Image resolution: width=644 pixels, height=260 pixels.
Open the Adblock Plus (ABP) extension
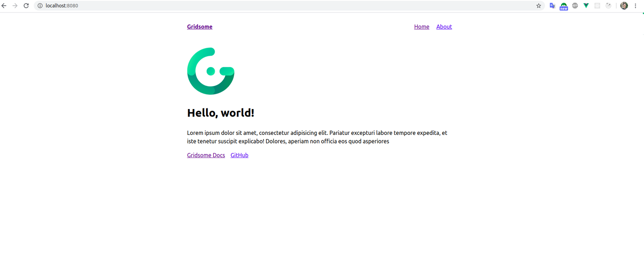tap(575, 5)
